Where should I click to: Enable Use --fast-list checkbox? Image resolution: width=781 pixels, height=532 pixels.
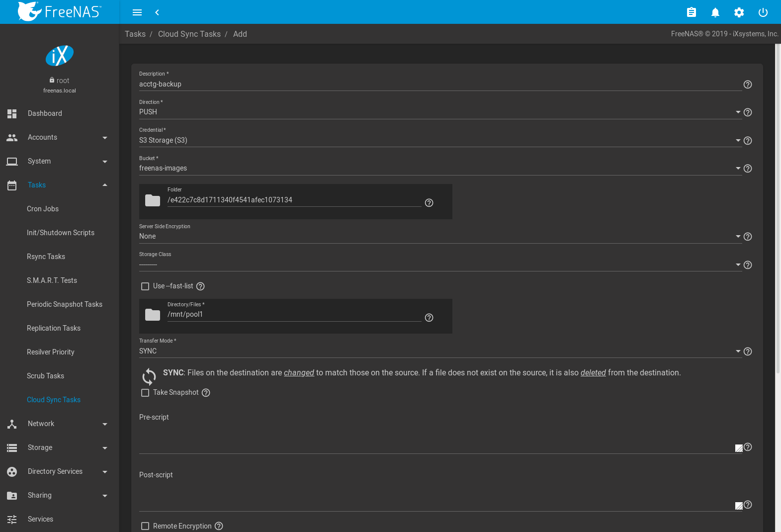[145, 286]
